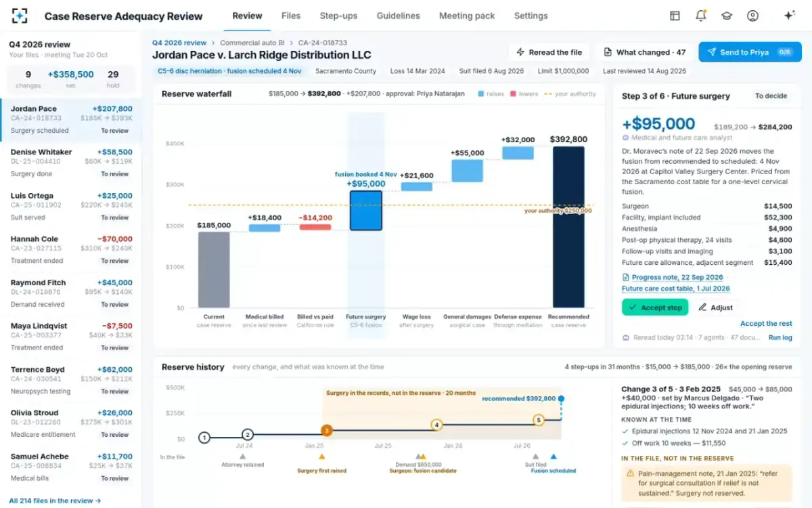Click the Adjust button

point(715,308)
